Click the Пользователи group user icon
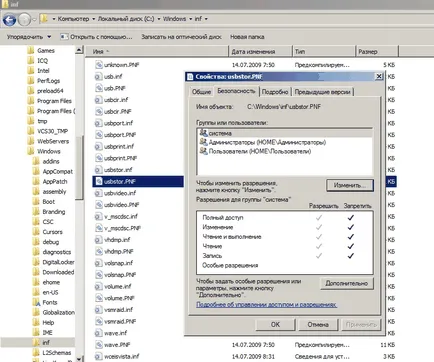This screenshot has height=362, width=434. coord(203,151)
